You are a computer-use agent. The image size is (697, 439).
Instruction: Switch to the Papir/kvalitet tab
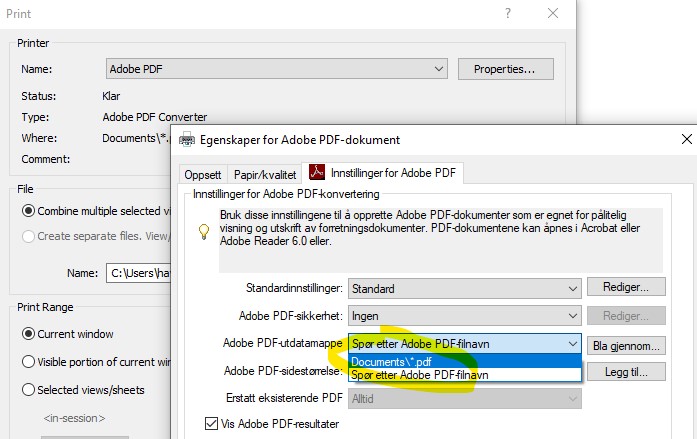(x=265, y=175)
